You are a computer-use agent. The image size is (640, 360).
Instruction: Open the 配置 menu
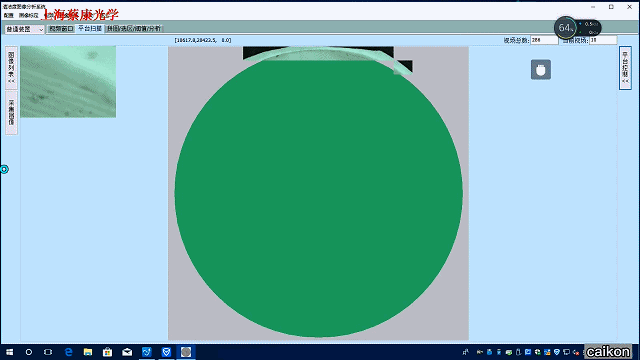tap(9, 15)
